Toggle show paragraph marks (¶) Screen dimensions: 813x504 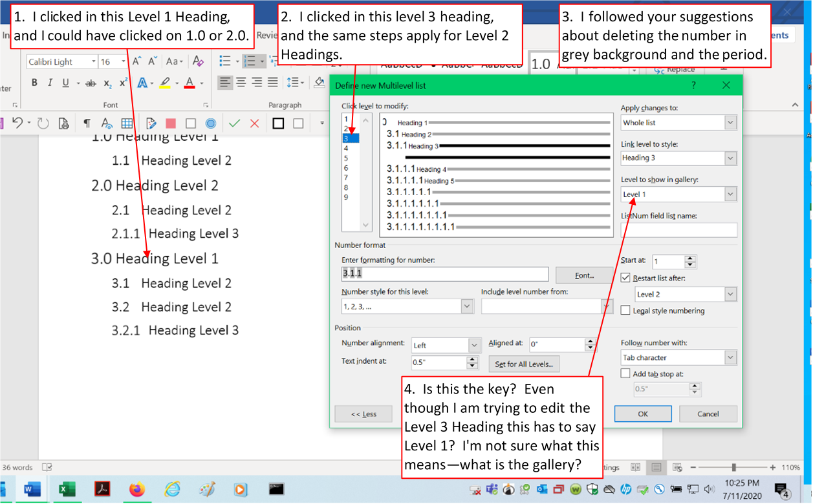coord(86,123)
